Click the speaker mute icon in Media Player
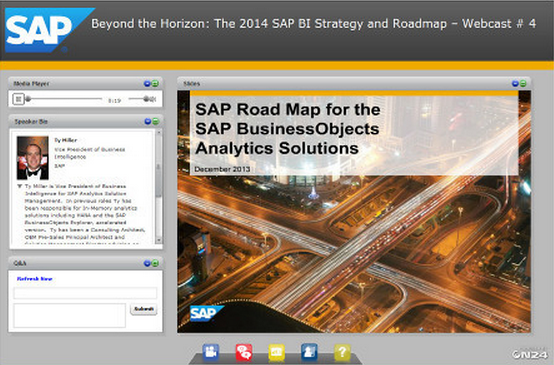Image resolution: width=554 pixels, height=365 pixels. 153,99
